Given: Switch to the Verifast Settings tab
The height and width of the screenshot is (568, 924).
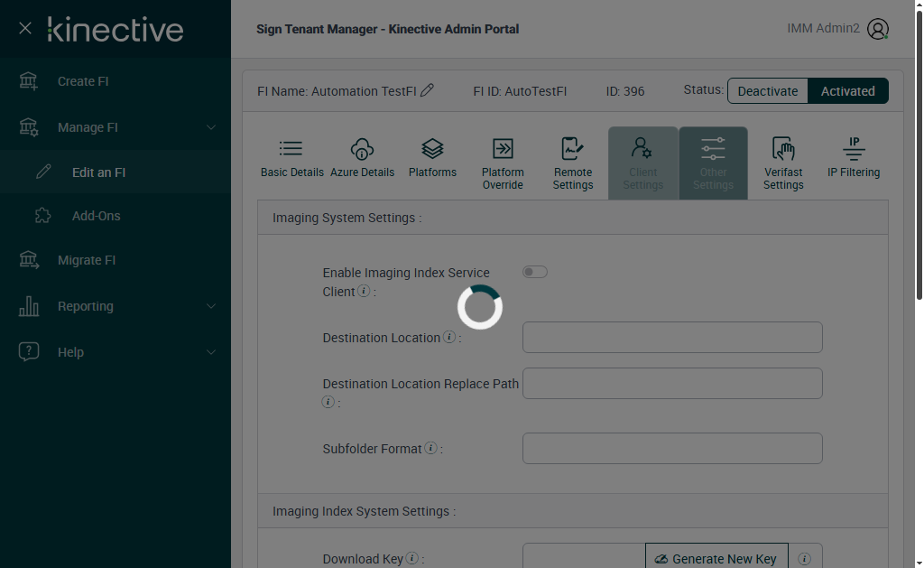Looking at the screenshot, I should click(x=783, y=164).
